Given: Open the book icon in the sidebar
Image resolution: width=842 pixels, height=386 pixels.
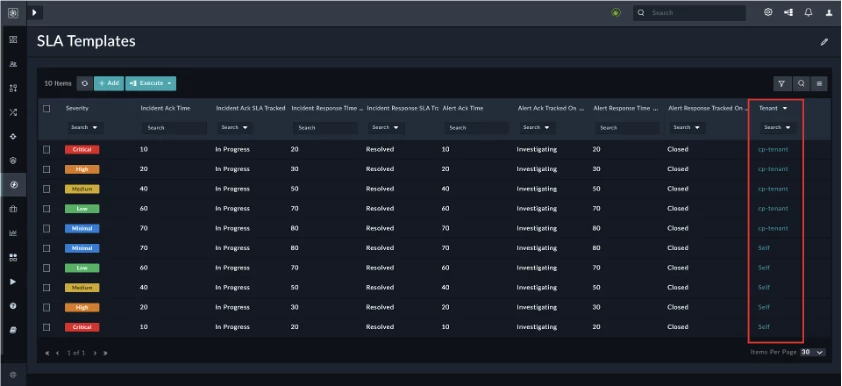Looking at the screenshot, I should click(x=13, y=330).
